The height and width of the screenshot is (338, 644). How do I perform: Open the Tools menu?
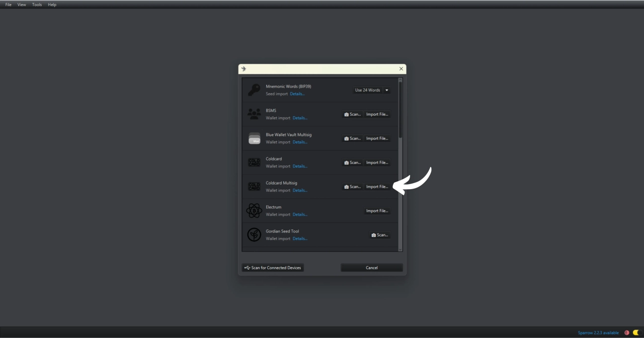pos(37,5)
